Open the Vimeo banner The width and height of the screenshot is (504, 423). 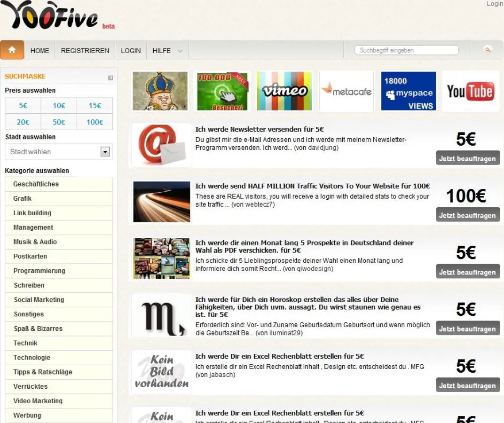284,91
